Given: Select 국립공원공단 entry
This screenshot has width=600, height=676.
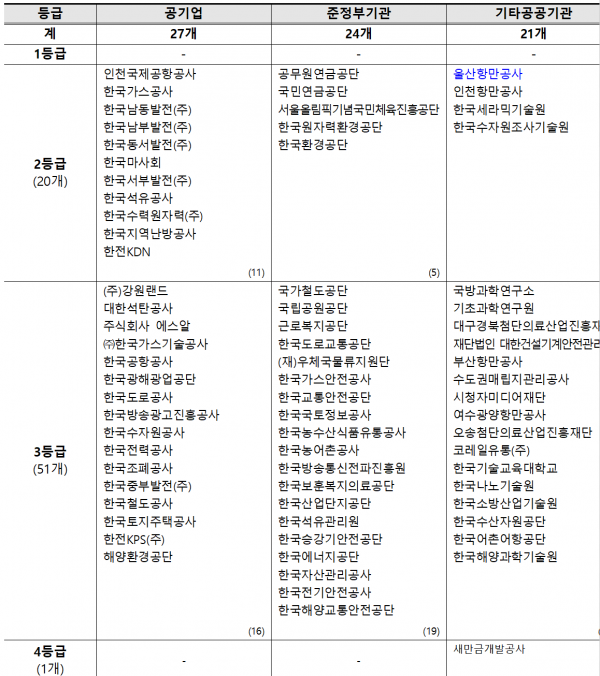Looking at the screenshot, I should [x=313, y=308].
